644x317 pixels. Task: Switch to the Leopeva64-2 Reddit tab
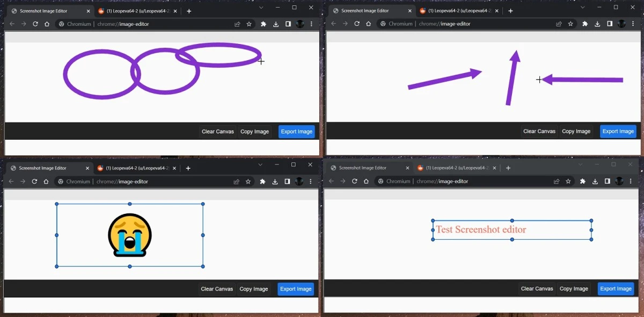(x=134, y=10)
